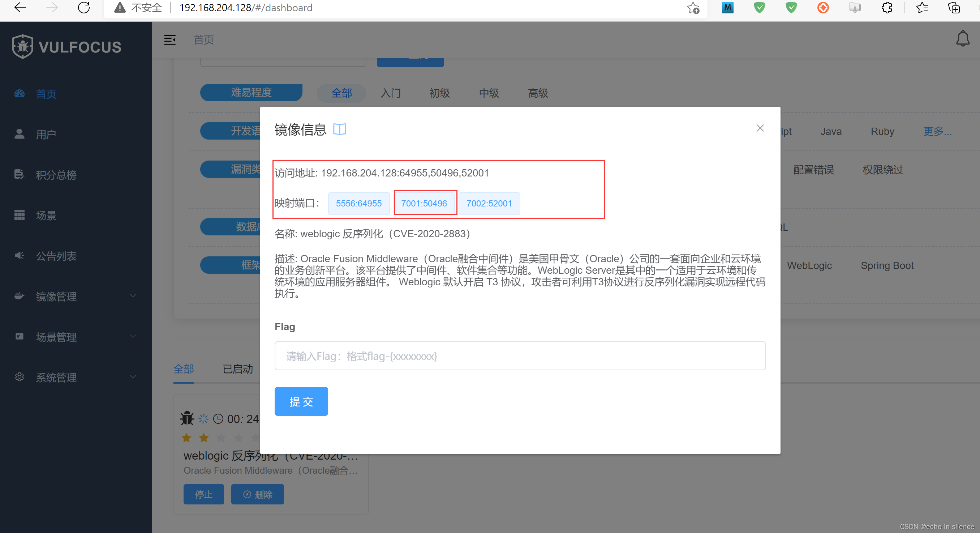Click port mapping 5556:64955
This screenshot has height=533, width=980.
[358, 203]
